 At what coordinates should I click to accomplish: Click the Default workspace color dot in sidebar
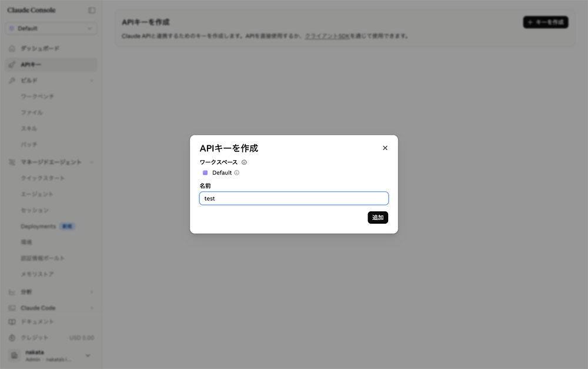tap(12, 28)
